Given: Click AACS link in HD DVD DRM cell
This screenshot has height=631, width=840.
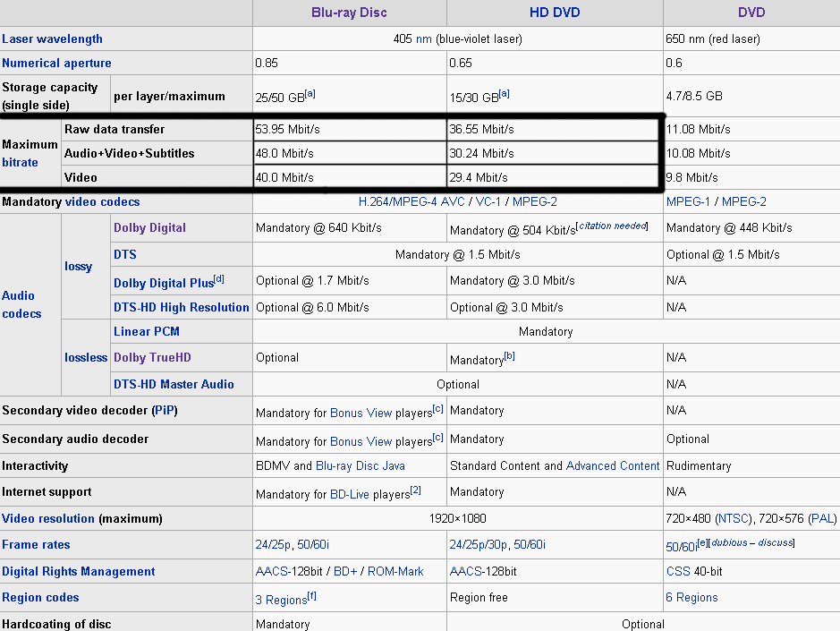Looking at the screenshot, I should point(466,572).
